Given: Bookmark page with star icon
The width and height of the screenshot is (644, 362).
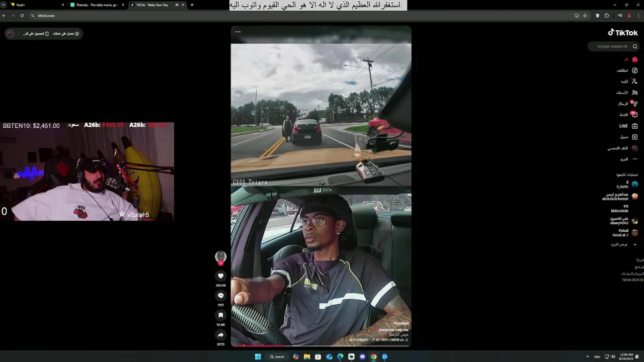Looking at the screenshot, I should pyautogui.click(x=585, y=16).
